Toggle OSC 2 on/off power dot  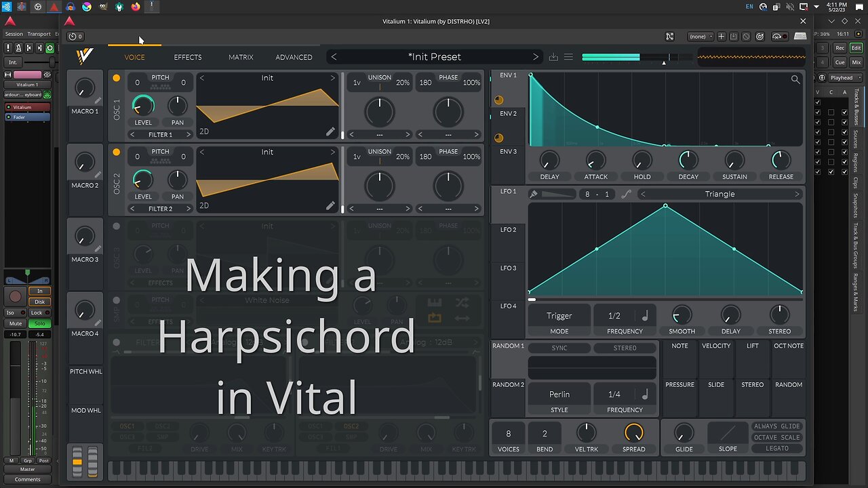117,152
